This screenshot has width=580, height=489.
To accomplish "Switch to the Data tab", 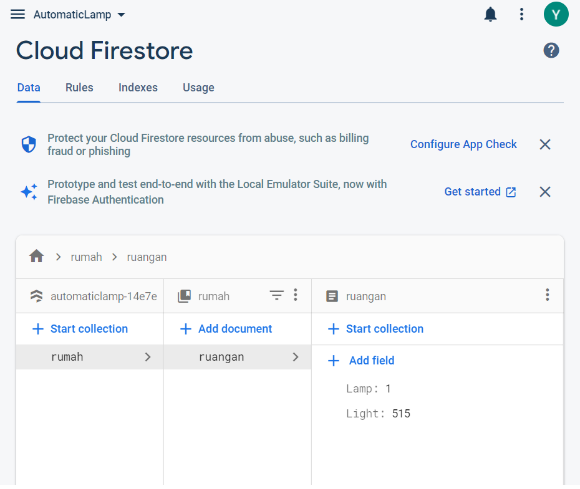I will 28,88.
